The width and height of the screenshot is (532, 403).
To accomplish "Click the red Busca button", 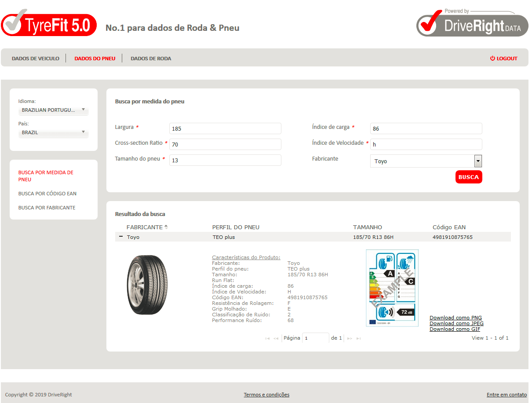I will pyautogui.click(x=469, y=177).
